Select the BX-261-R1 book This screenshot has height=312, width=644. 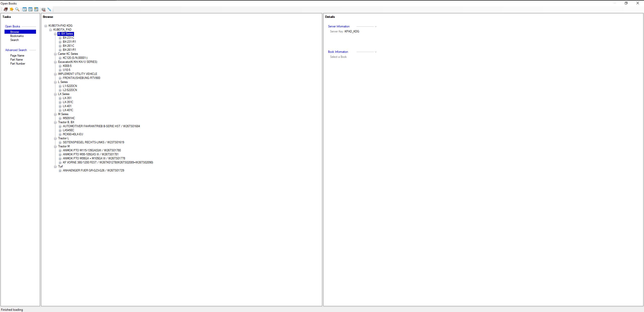69,50
